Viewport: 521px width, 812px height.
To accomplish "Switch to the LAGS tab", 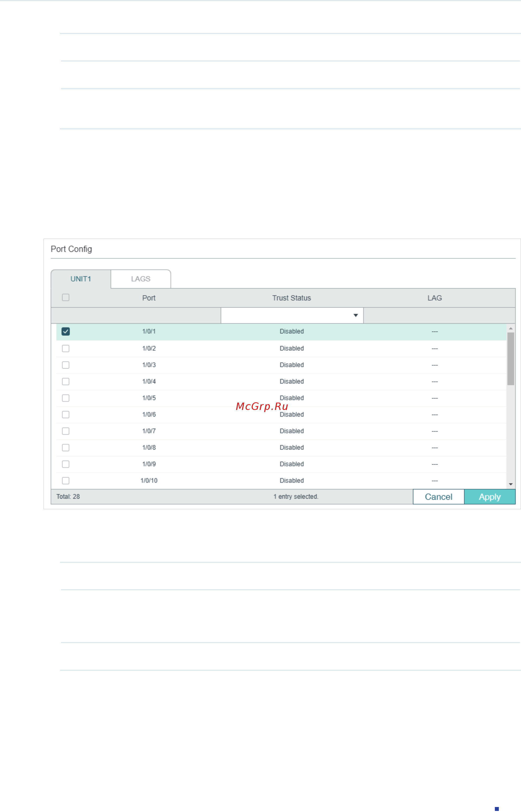I will [141, 279].
